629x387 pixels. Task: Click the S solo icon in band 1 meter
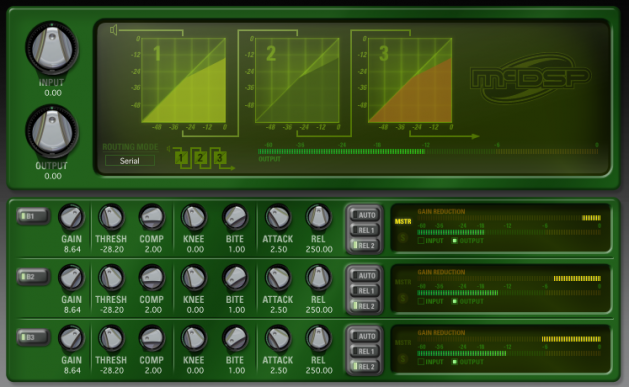(404, 238)
